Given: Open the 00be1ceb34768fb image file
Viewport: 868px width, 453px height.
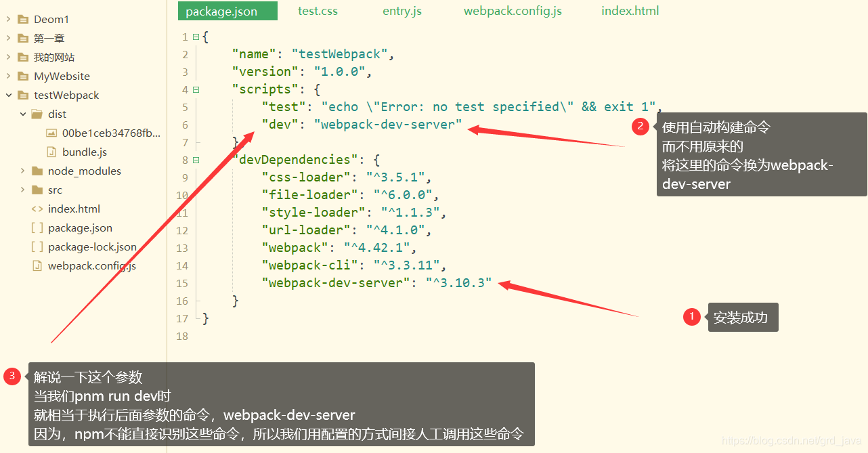Looking at the screenshot, I should 111,133.
